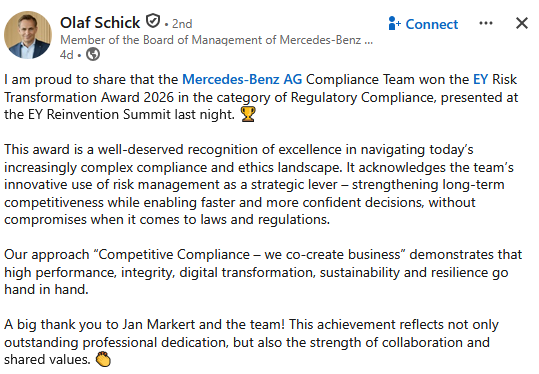The width and height of the screenshot is (539, 374).
Task: Open the blue EY company link
Action: (480, 79)
